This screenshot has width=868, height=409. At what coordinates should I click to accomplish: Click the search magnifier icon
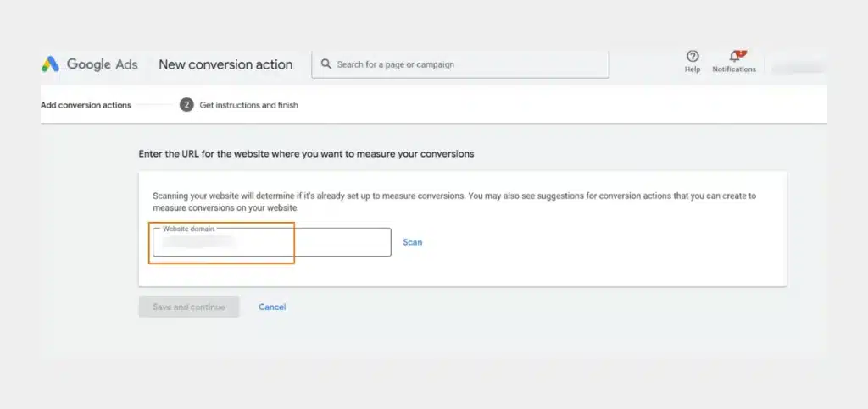coord(326,64)
